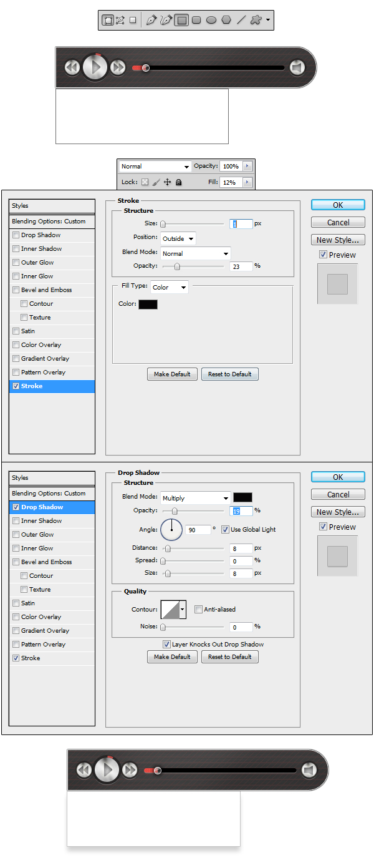
Task: Open the layer Fill slider arrow
Action: pos(247,182)
